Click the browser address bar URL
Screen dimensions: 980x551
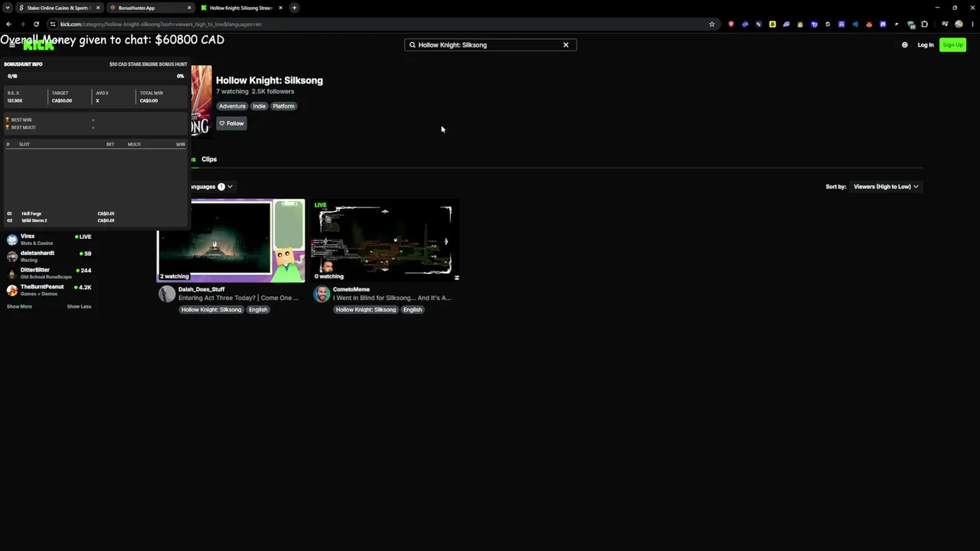point(161,24)
